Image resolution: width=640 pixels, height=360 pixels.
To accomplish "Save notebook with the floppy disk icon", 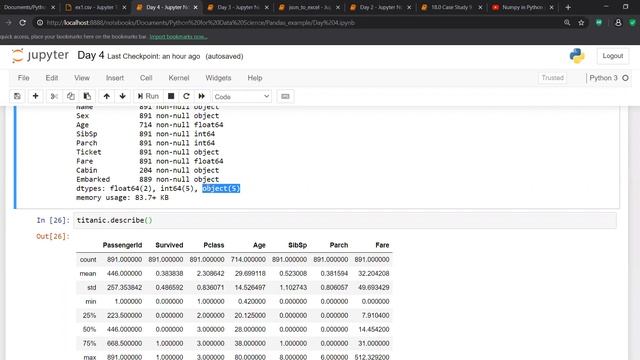I will pos(17,96).
